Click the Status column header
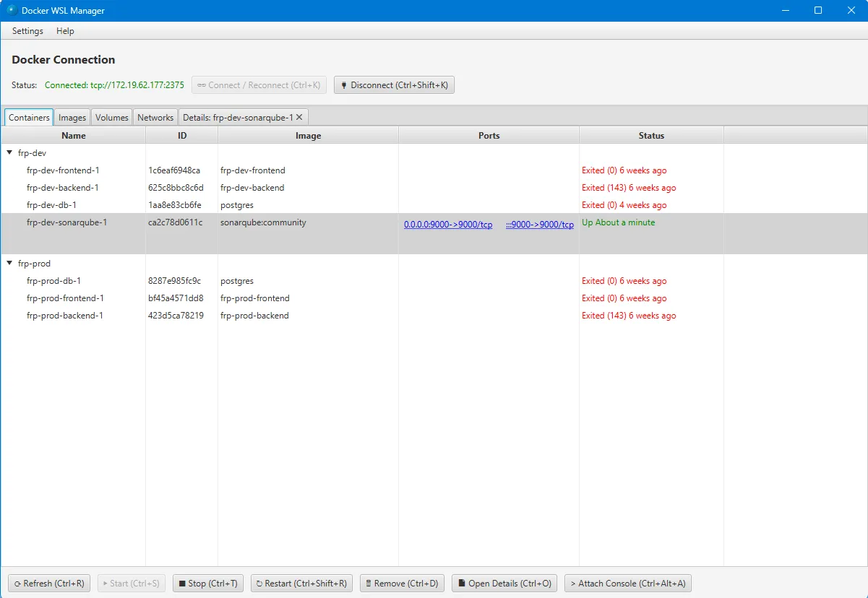Image resolution: width=868 pixels, height=598 pixels. point(651,136)
